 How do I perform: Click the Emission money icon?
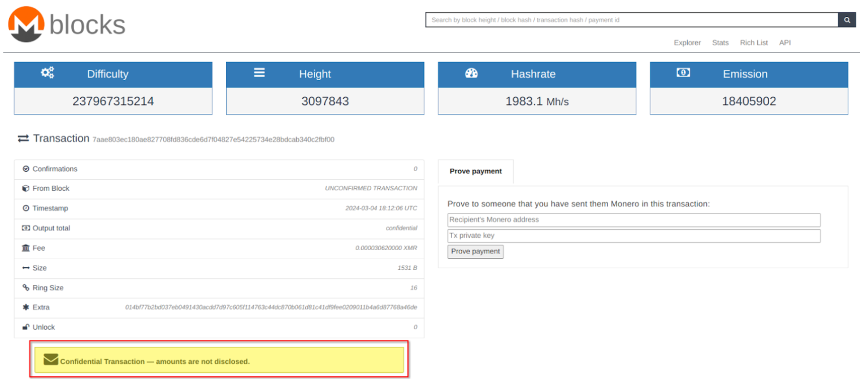(x=683, y=73)
